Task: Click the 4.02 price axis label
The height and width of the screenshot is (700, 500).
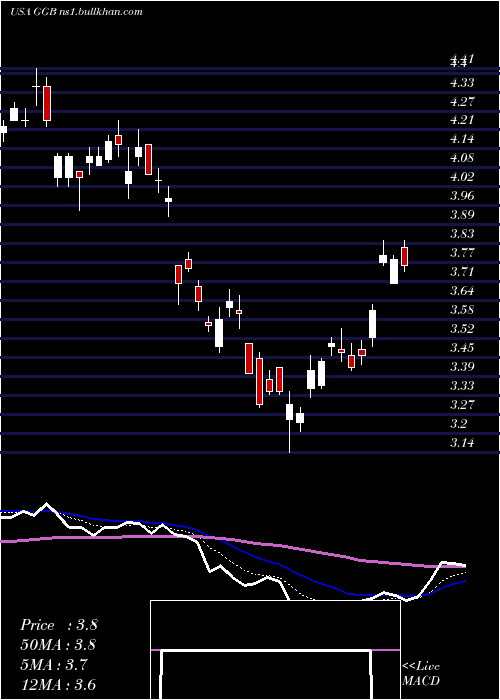Action: point(462,178)
